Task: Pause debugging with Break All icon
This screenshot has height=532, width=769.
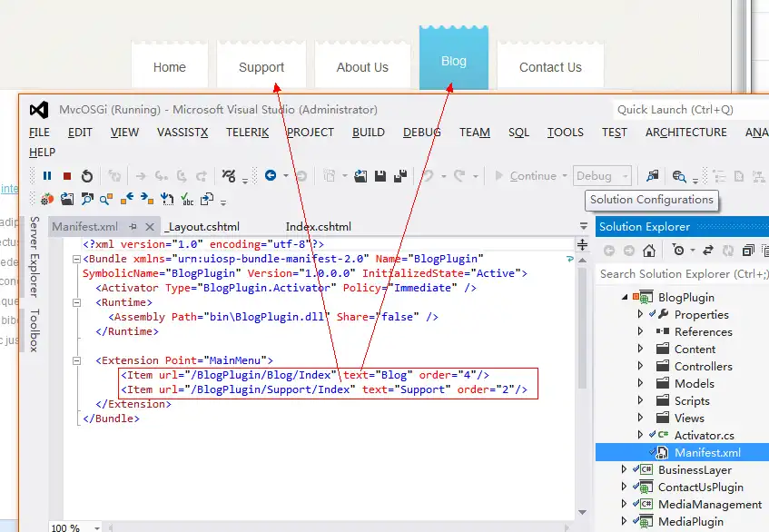Action: coord(47,175)
